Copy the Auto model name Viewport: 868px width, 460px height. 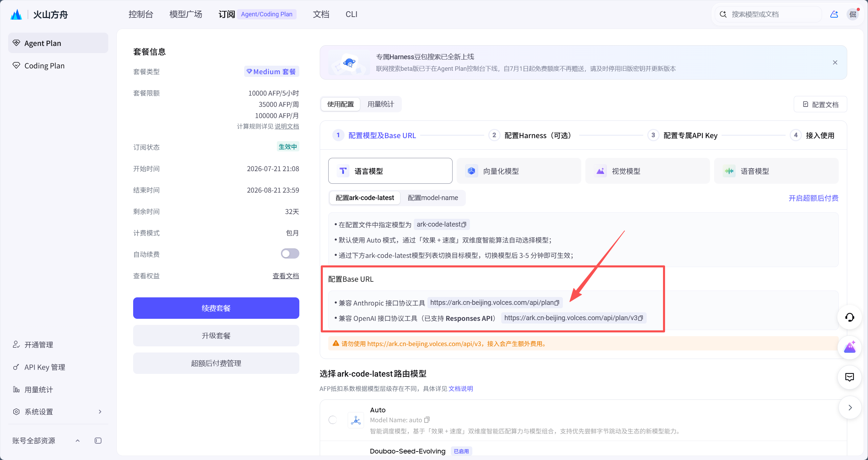point(427,420)
